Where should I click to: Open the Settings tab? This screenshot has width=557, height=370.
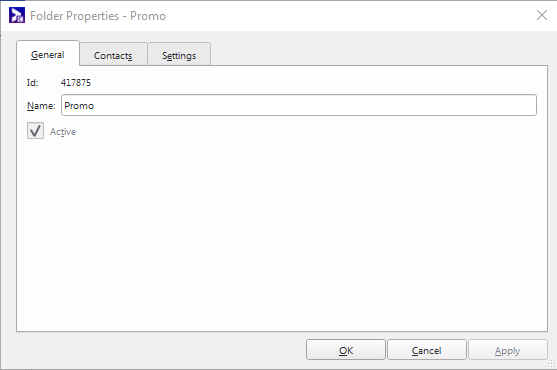179,55
